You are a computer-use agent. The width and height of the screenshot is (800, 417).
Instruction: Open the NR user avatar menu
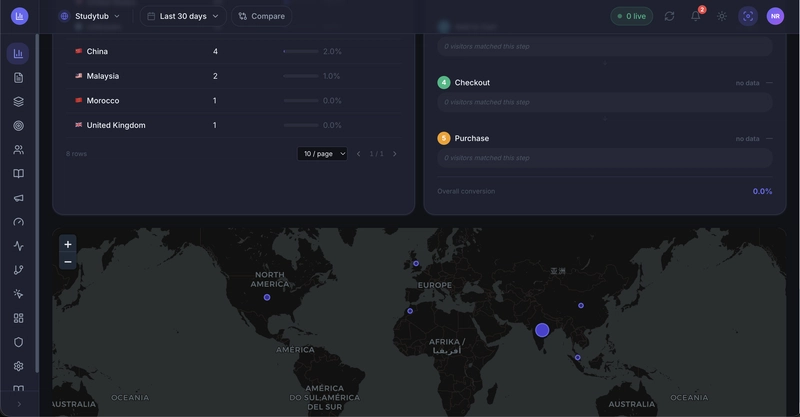(775, 16)
